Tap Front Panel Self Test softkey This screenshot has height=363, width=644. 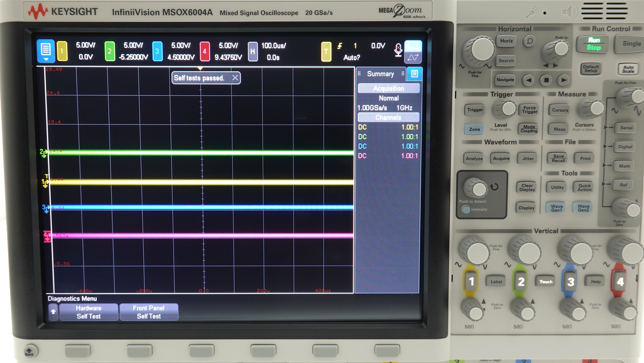[149, 312]
